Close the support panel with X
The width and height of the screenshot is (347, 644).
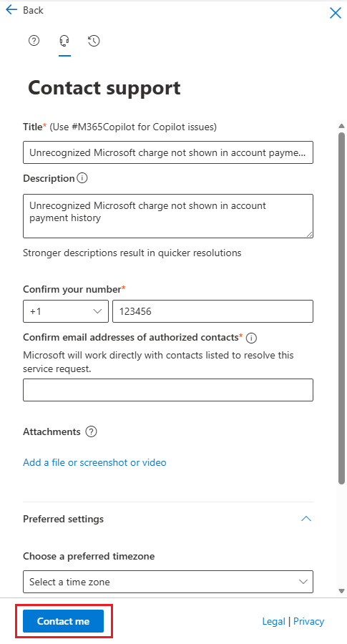point(336,13)
